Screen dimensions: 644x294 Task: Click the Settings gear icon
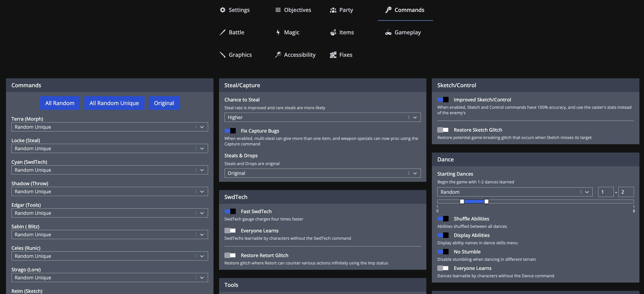pyautogui.click(x=222, y=10)
